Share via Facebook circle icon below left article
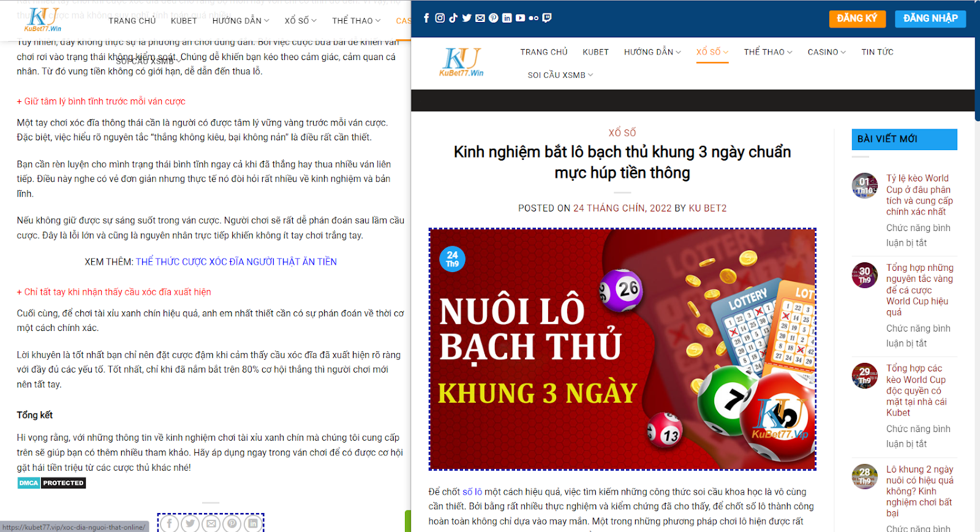Viewport: 980px width, 532px height. pyautogui.click(x=170, y=523)
